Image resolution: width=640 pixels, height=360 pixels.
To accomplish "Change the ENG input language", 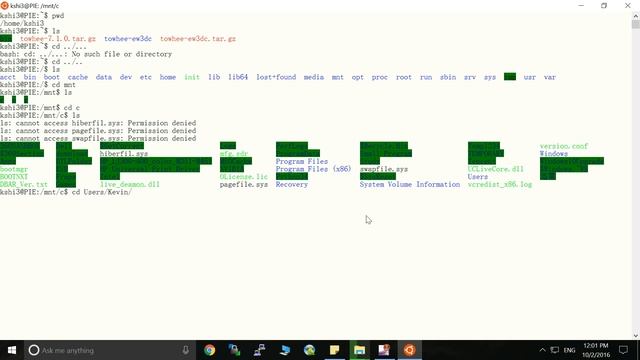I will click(569, 350).
